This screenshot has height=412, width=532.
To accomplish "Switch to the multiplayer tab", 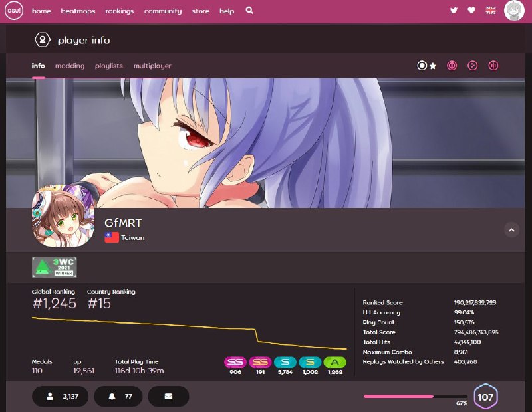I will pyautogui.click(x=152, y=66).
